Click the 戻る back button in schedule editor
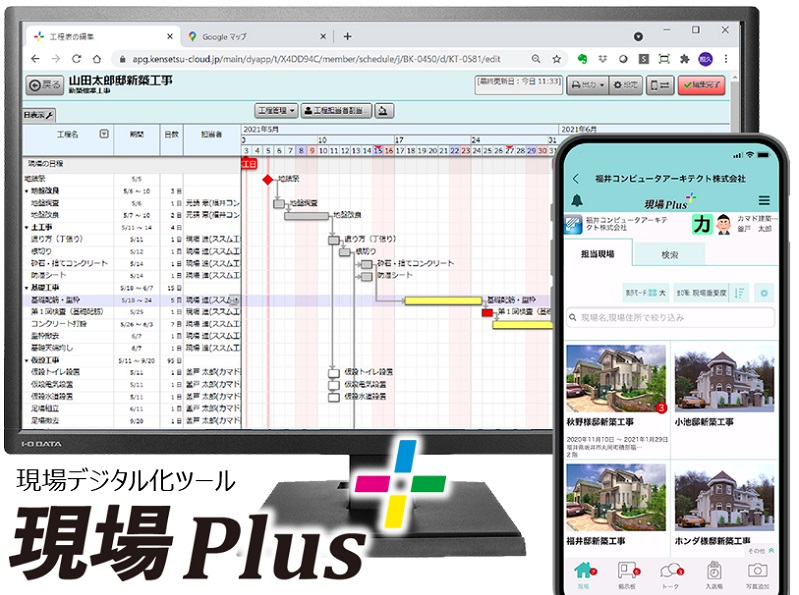The height and width of the screenshot is (595, 799). 45,85
